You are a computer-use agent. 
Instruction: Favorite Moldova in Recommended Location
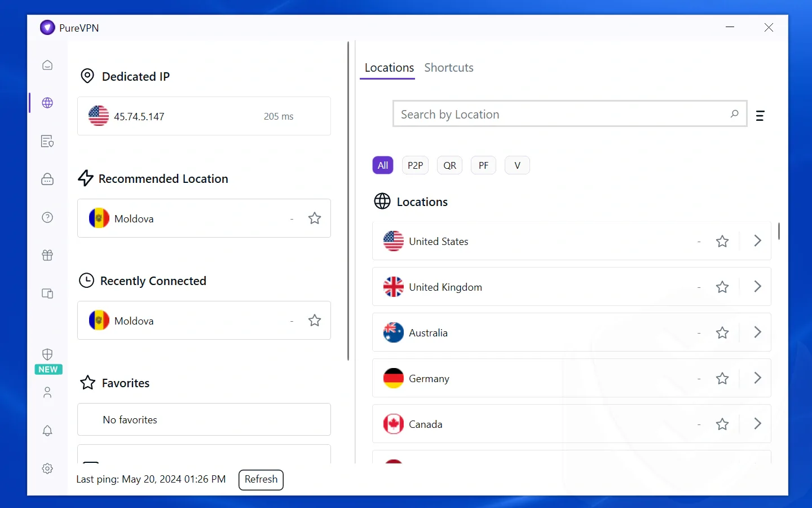tap(315, 218)
